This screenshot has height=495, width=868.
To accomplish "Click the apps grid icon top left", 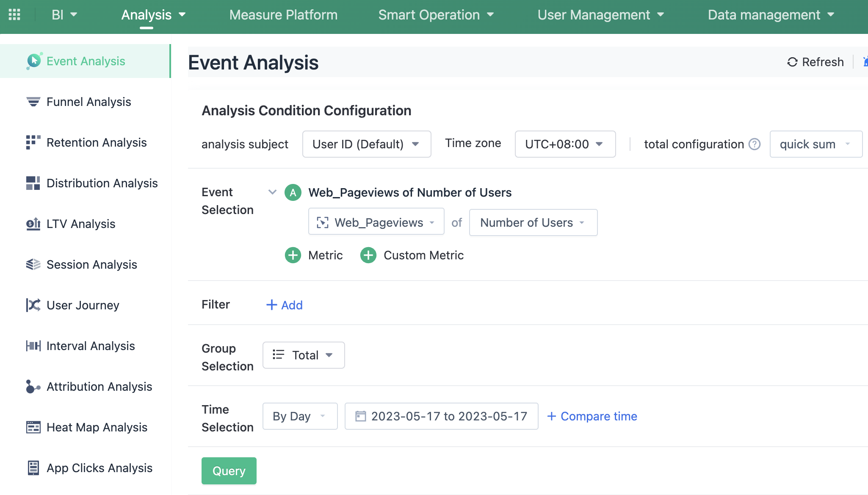I will (x=14, y=14).
